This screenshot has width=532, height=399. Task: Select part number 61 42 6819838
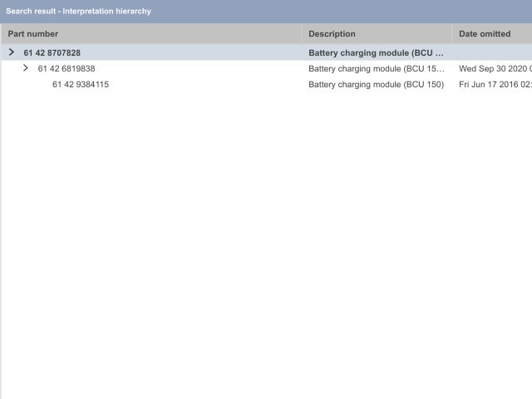pos(66,69)
